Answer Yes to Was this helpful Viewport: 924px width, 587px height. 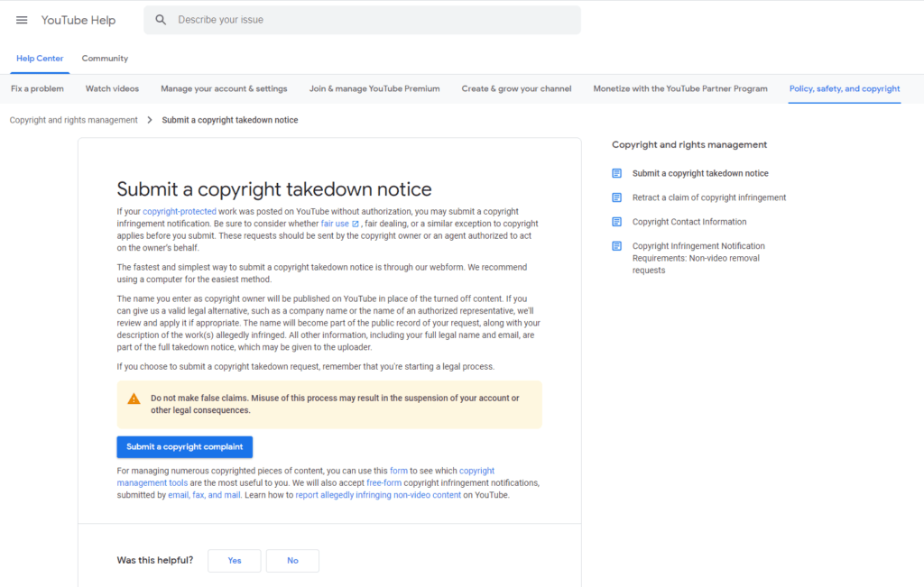point(234,560)
